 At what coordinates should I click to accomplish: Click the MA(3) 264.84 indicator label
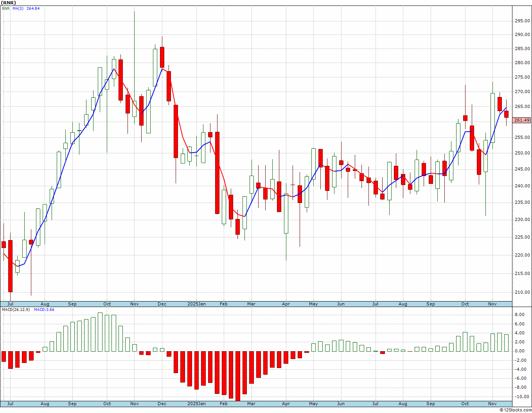26,8
